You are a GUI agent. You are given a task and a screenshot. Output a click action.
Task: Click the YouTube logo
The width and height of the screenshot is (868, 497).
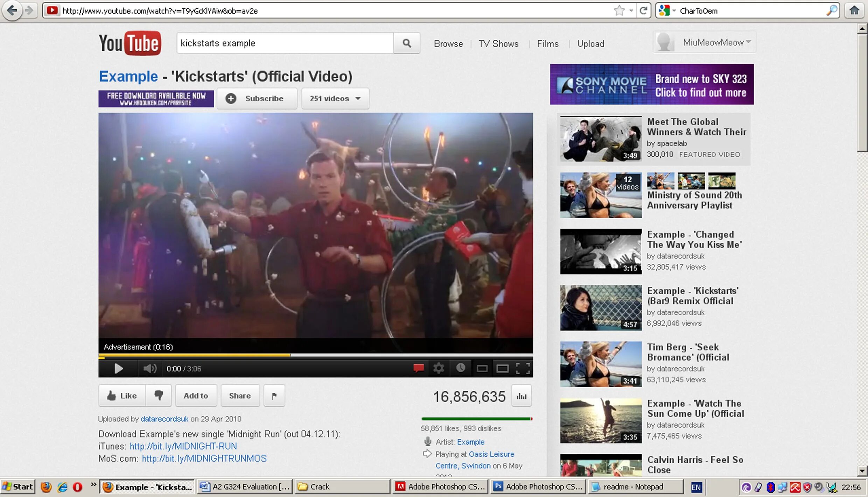(x=130, y=43)
